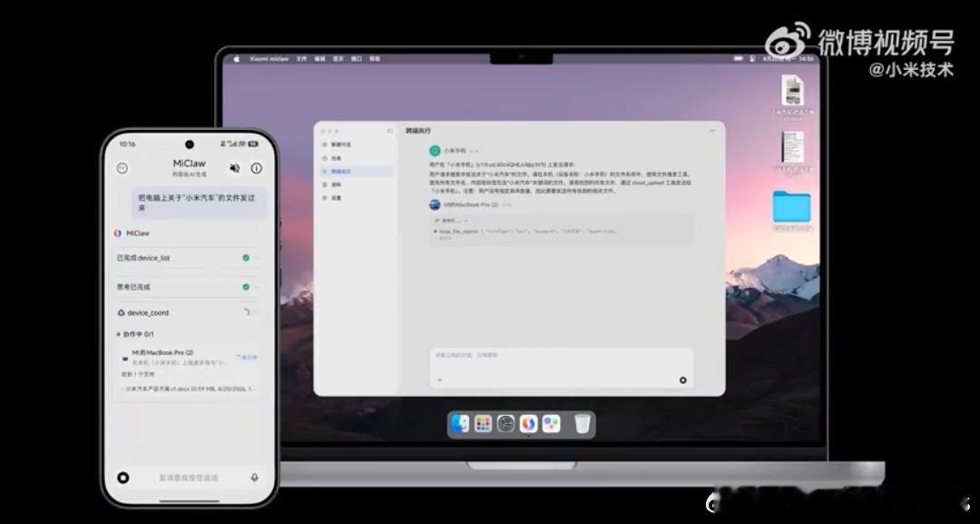Open the MiClaw app from the Mac dock
Viewport: 980px width, 524px height.
pyautogui.click(x=528, y=424)
